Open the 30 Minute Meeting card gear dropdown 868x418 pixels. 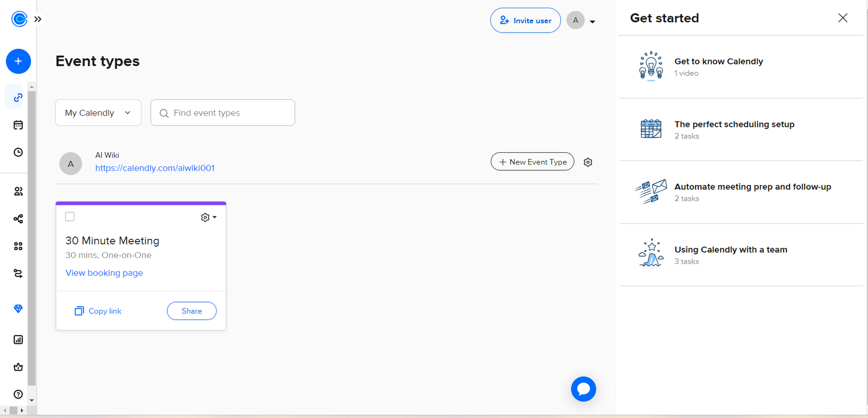[x=208, y=217]
